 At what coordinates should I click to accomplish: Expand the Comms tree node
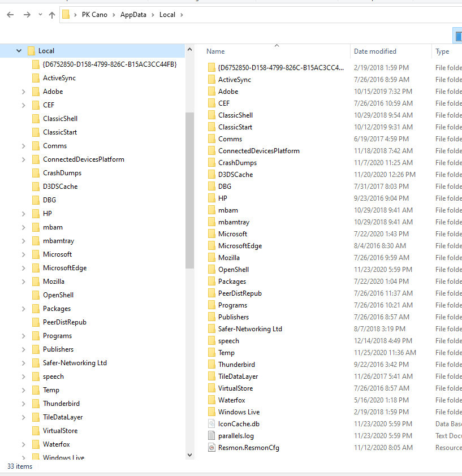(23, 146)
